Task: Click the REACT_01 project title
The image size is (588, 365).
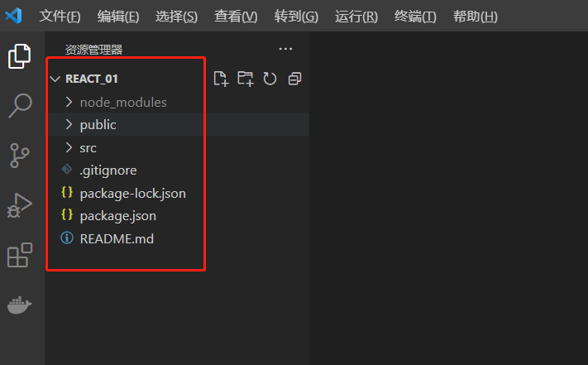Action: tap(92, 79)
